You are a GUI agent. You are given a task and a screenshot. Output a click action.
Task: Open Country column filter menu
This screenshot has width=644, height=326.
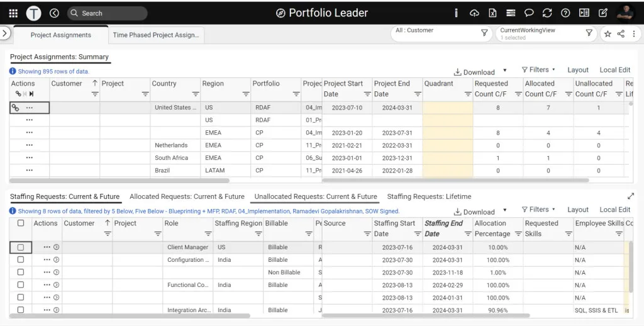[196, 94]
